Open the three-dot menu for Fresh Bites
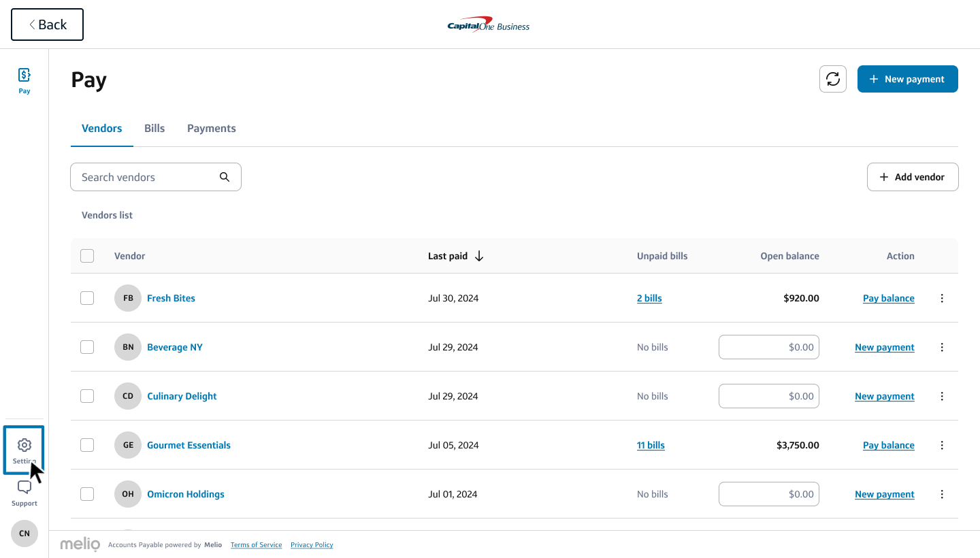The width and height of the screenshot is (980, 558). pyautogui.click(x=942, y=298)
